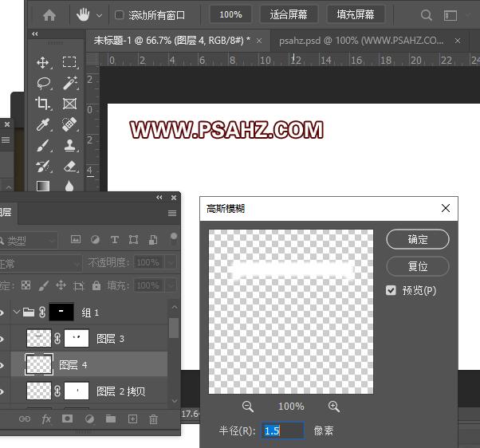480x448 pixels.
Task: Filter layers by smart object icon
Action: tap(153, 240)
